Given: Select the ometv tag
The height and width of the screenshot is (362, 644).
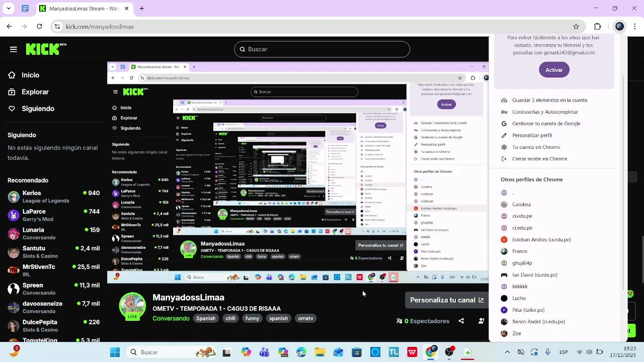Looking at the screenshot, I should (305, 318).
